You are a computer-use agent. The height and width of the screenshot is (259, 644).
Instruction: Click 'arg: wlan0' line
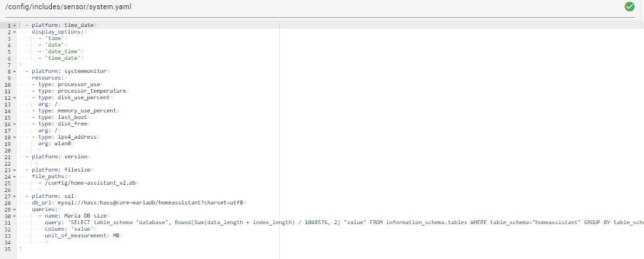[55, 143]
